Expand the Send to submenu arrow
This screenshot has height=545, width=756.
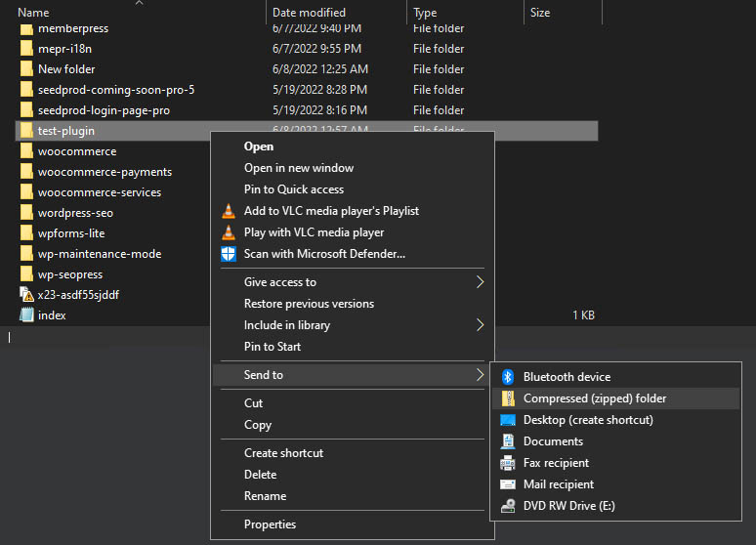click(x=480, y=375)
